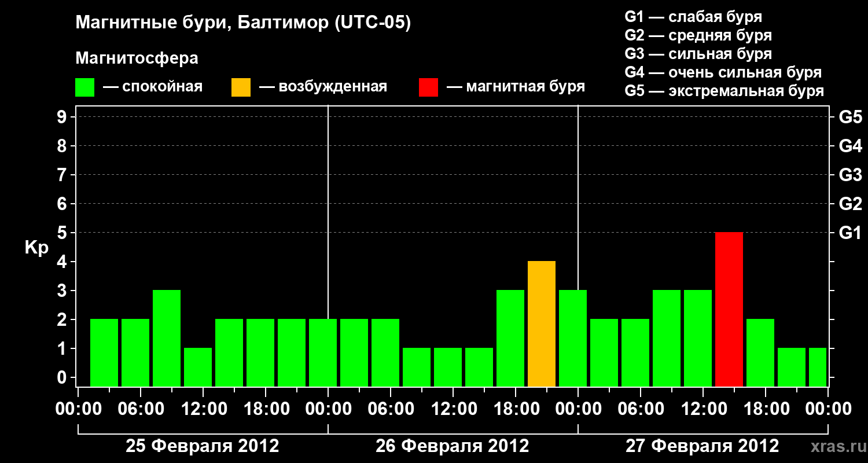The image size is (868, 463).
Task: Click 'G2 — средняя буря' legend line
Action: coord(698,35)
